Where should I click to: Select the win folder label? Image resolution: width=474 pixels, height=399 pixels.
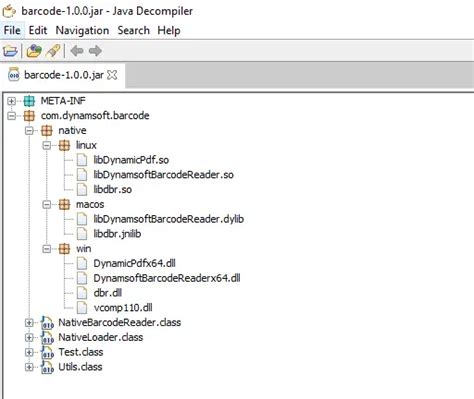(x=84, y=249)
